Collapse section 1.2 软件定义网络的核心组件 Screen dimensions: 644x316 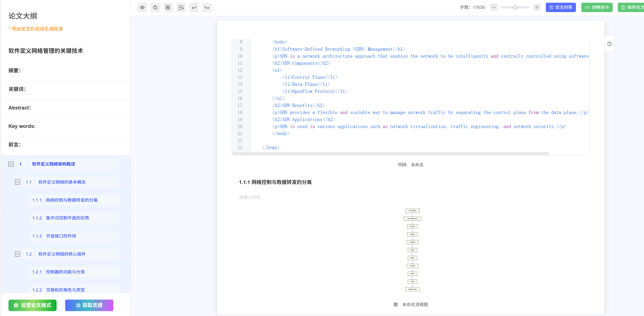point(17,254)
